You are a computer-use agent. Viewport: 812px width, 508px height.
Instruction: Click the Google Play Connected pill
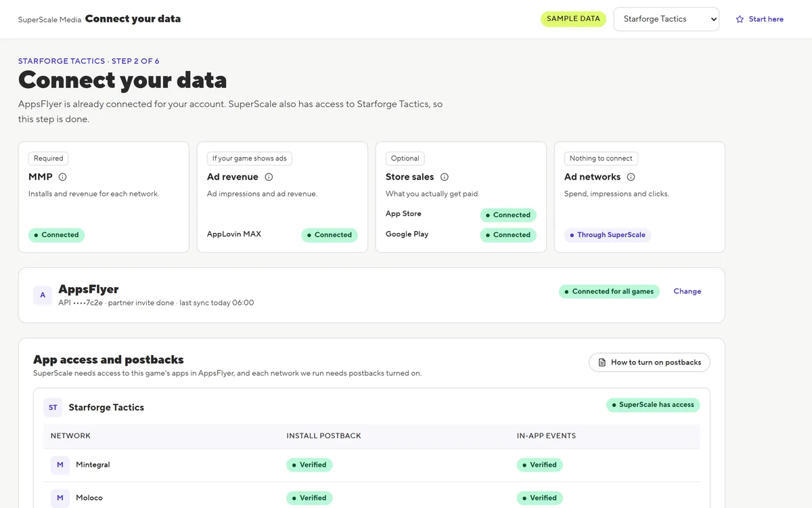[x=508, y=235]
